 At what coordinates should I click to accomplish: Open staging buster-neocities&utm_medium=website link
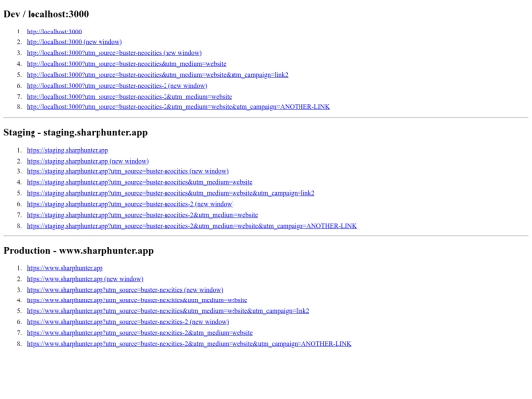click(x=140, y=182)
